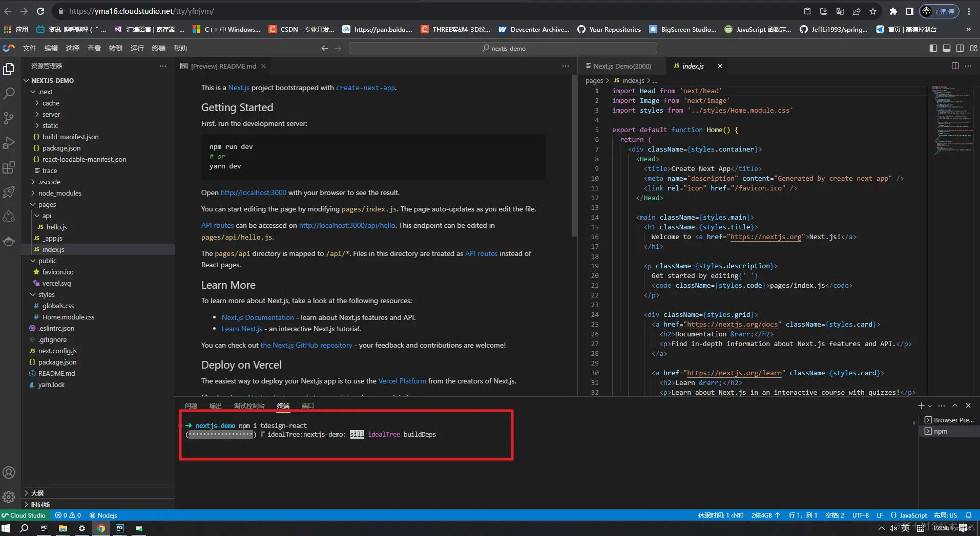
Task: Maximize the terminal panel with caret icon
Action: [955, 405]
